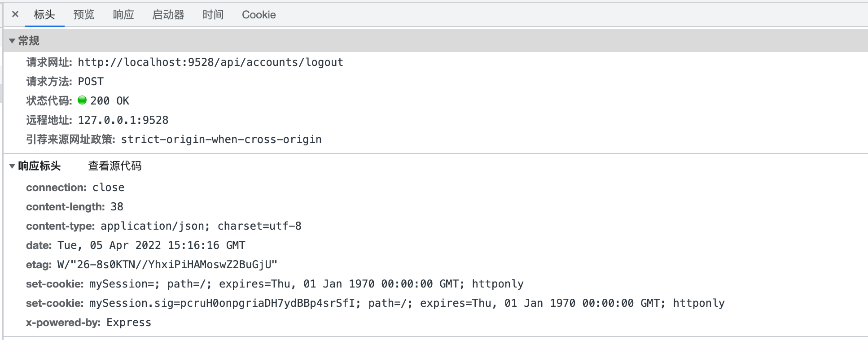The width and height of the screenshot is (868, 340).
Task: Open 查看源代码 for response headers
Action: (x=114, y=166)
